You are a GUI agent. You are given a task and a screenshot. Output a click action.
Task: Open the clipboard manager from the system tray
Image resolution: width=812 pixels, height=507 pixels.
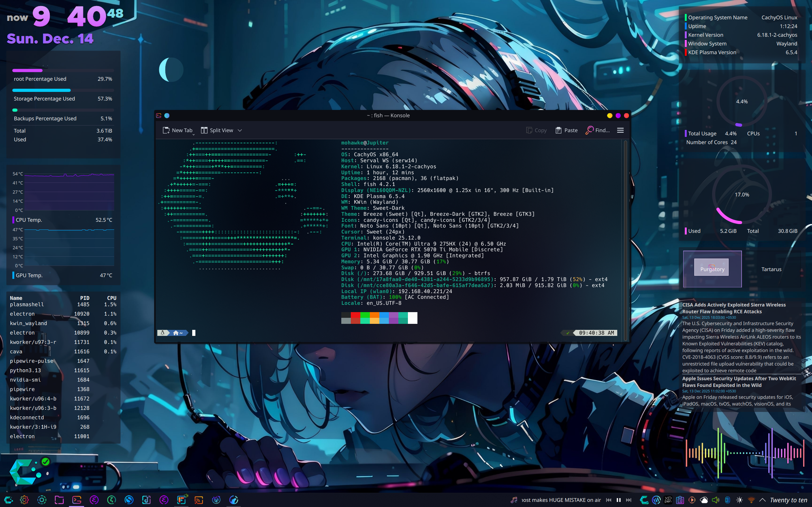[680, 500]
